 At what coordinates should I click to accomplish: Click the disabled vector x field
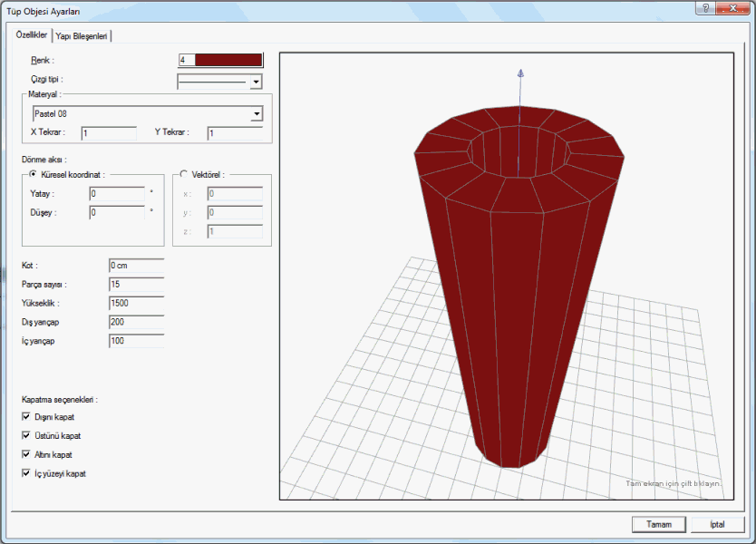[235, 193]
